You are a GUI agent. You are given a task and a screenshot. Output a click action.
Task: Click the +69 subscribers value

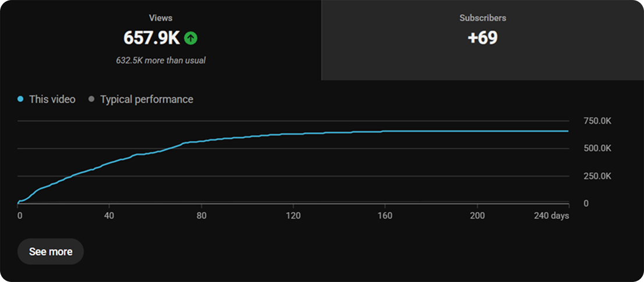point(483,38)
